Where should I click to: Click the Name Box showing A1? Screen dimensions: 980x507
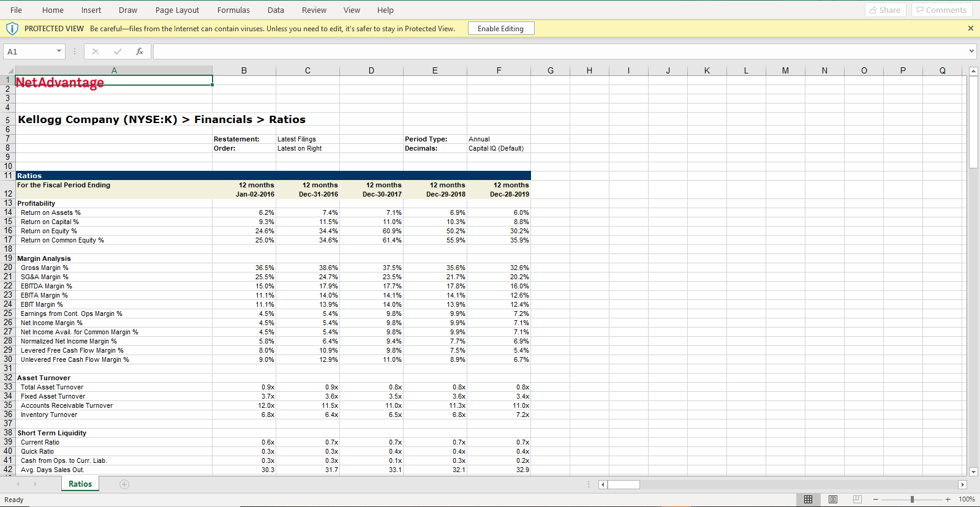[x=29, y=51]
